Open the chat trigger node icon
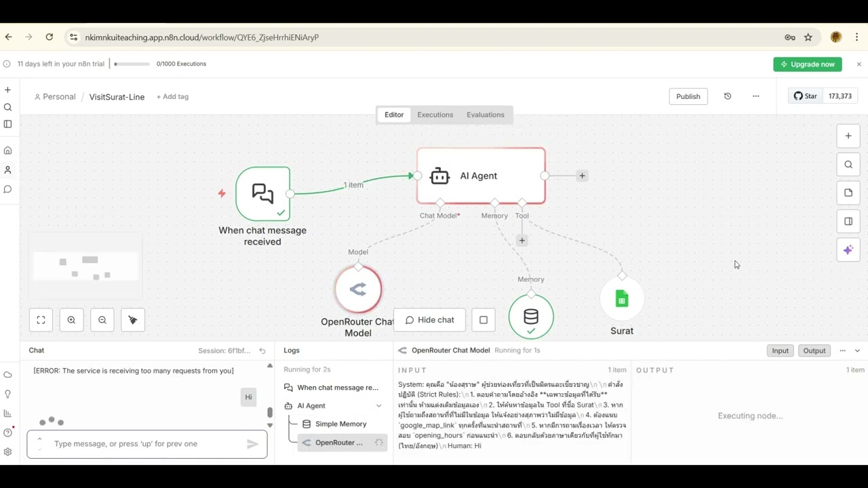The image size is (868, 488). point(263,193)
